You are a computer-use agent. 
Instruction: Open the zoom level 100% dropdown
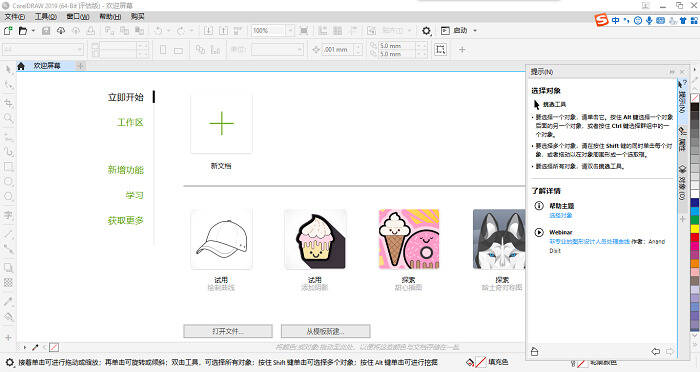[290, 30]
